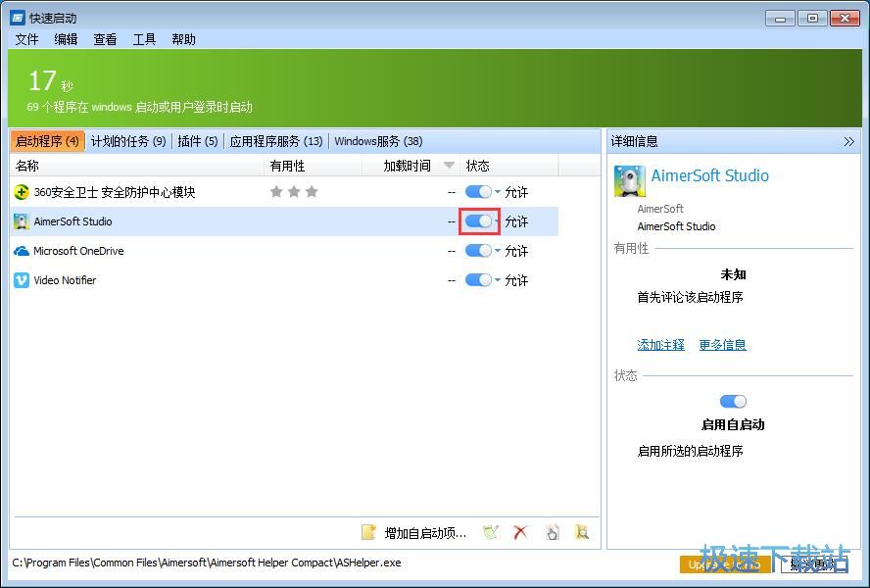The height and width of the screenshot is (588, 870).
Task: Sort by the 名称 column header
Action: pos(136,166)
